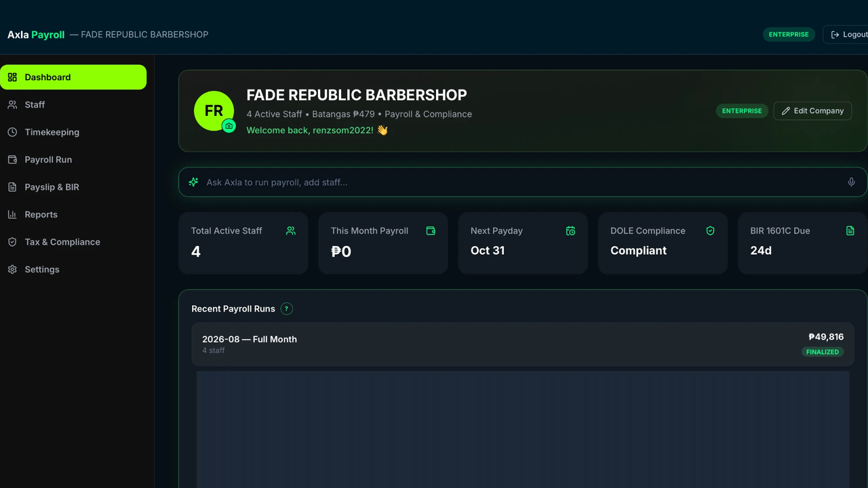Click the staff icon on Total Active Staff card
Viewport: 868px width, 488px height.
point(291,231)
